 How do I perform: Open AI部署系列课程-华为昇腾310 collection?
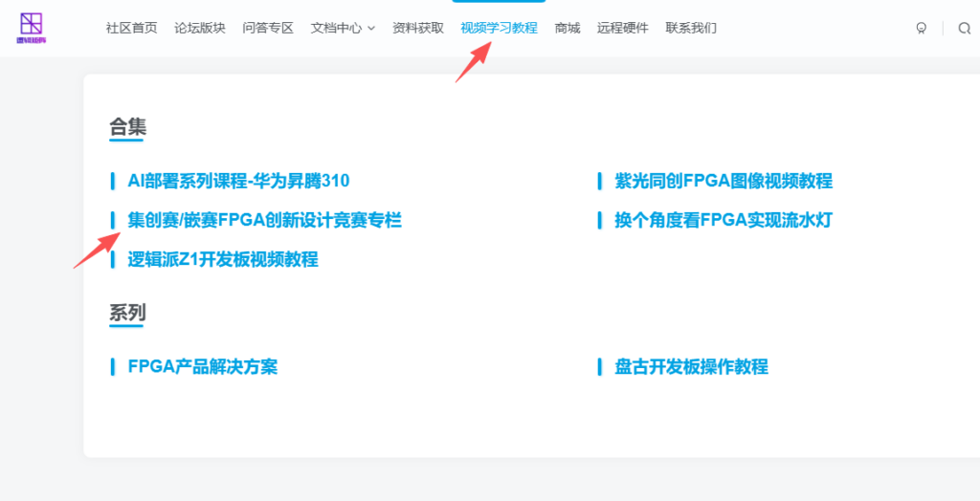[238, 181]
